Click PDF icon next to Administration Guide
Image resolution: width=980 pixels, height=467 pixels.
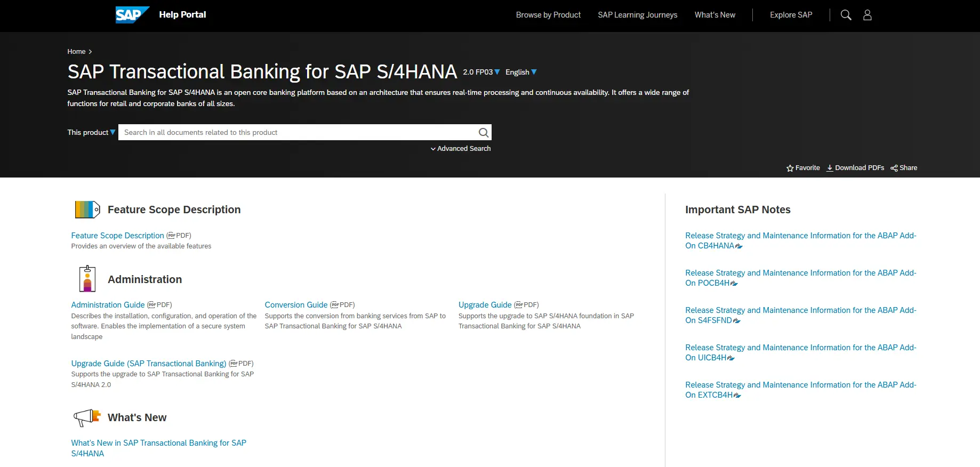click(152, 305)
